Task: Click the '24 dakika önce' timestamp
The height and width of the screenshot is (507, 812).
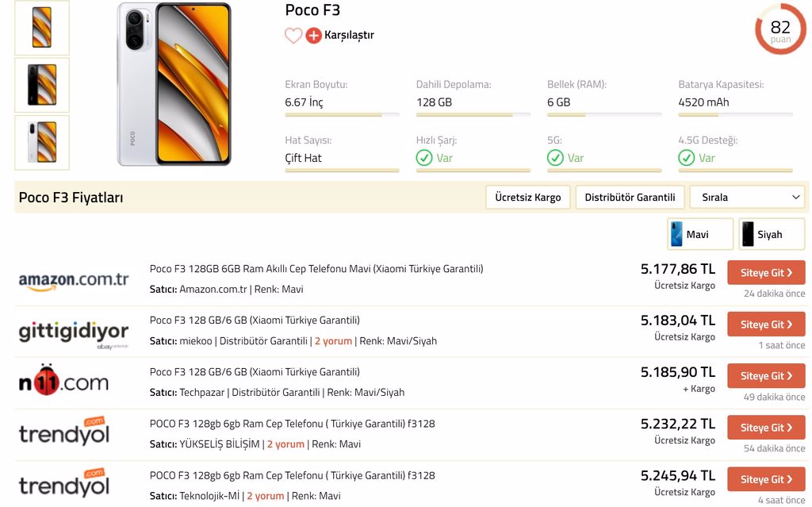Action: click(x=774, y=294)
